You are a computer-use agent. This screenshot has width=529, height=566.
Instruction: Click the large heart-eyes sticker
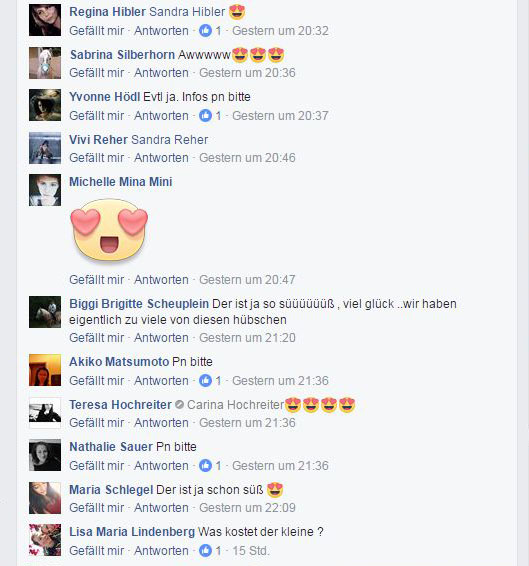click(109, 230)
